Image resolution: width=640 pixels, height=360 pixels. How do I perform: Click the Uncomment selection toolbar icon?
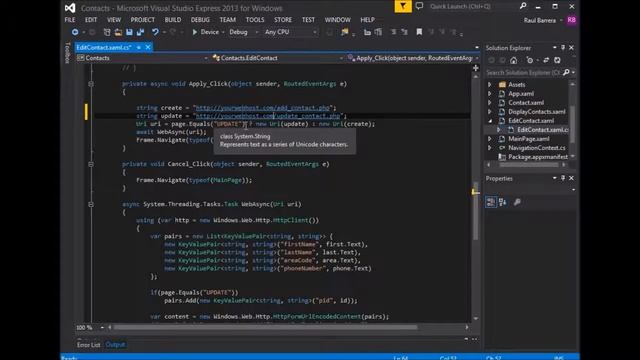click(404, 32)
